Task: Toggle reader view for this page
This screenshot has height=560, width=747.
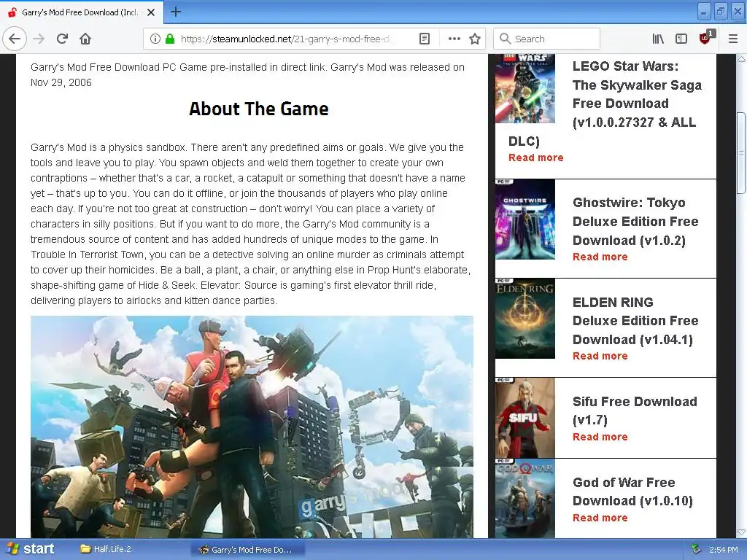Action: [425, 39]
